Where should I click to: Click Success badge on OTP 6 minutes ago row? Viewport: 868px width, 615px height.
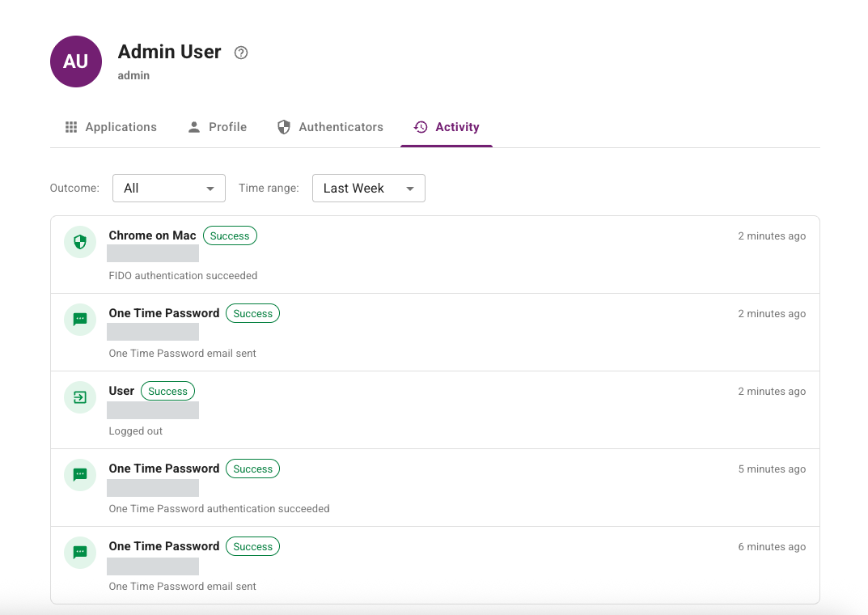(253, 546)
